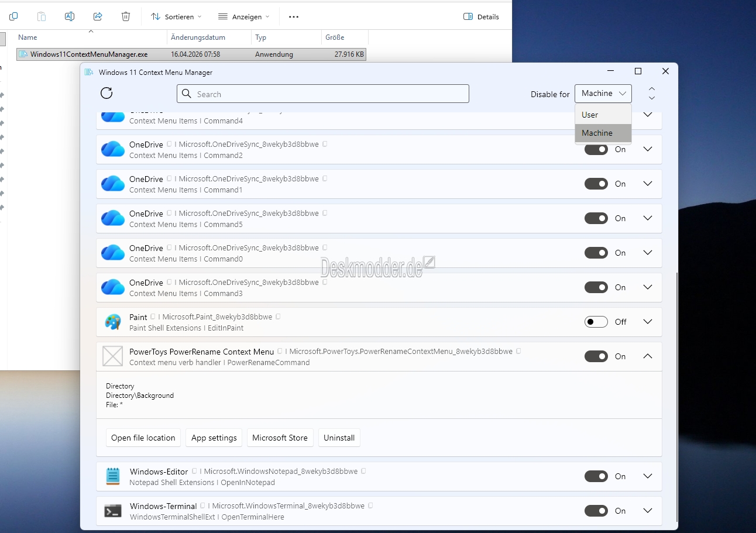This screenshot has height=533, width=756.
Task: Click the Windows-Terminal app icon
Action: click(x=112, y=511)
